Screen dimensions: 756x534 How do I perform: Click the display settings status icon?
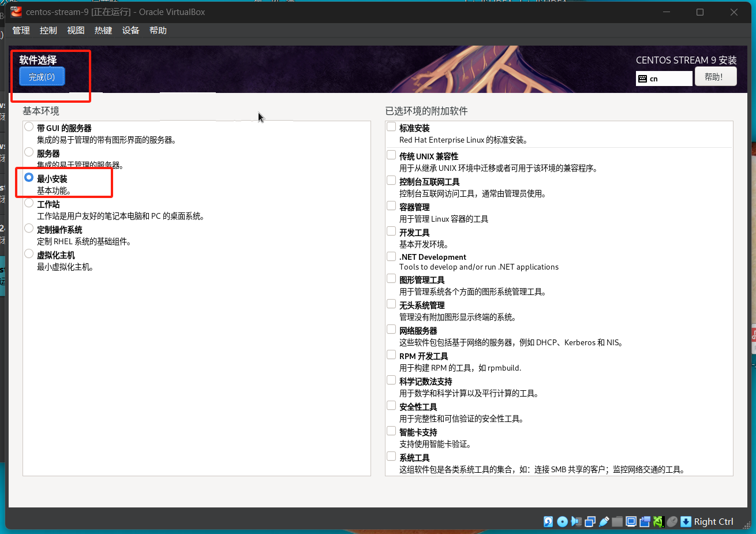[x=631, y=521]
